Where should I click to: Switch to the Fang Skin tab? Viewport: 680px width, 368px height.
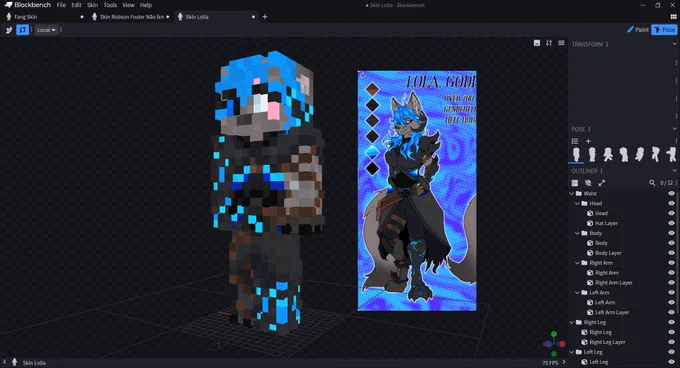coord(45,17)
